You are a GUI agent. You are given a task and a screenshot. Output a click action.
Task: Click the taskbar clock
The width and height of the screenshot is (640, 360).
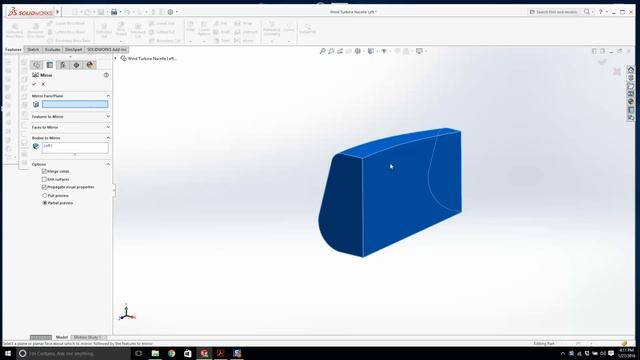[x=627, y=353]
